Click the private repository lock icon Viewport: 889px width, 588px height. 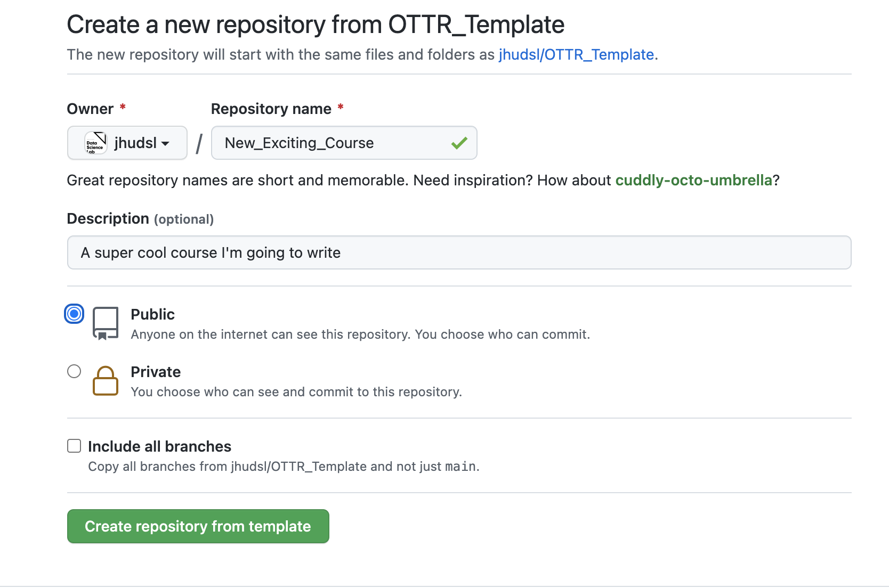pos(106,381)
